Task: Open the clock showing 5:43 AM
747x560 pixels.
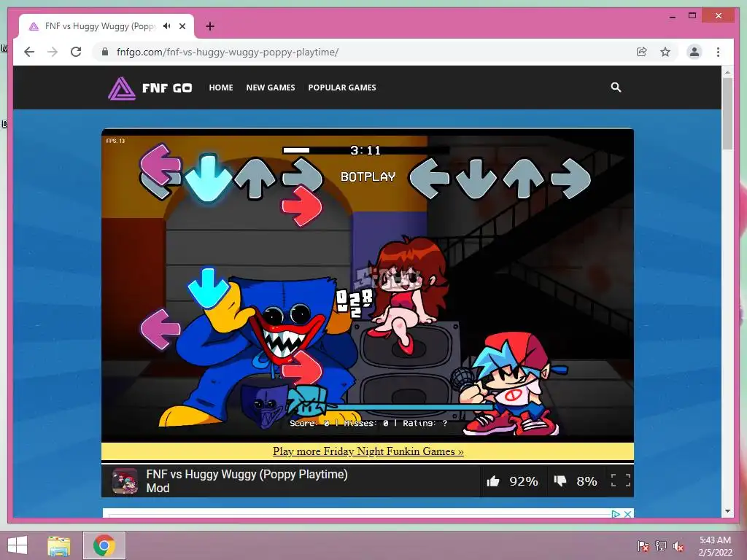Action: (x=715, y=546)
